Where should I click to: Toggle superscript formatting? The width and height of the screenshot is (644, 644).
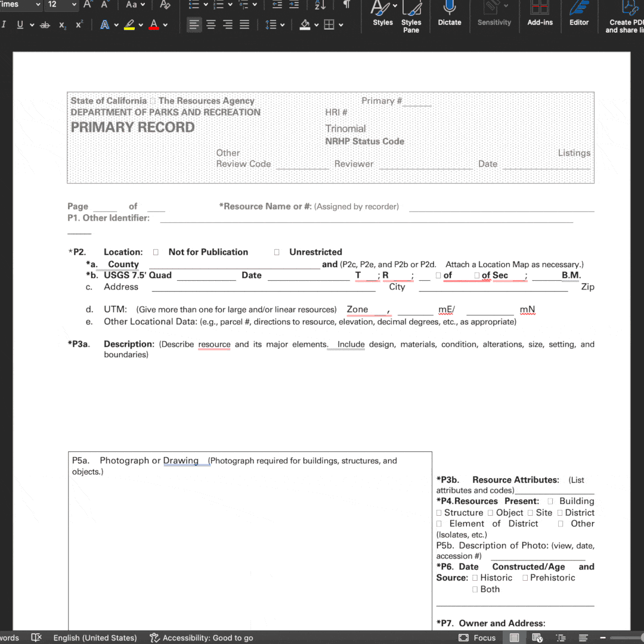coord(79,24)
